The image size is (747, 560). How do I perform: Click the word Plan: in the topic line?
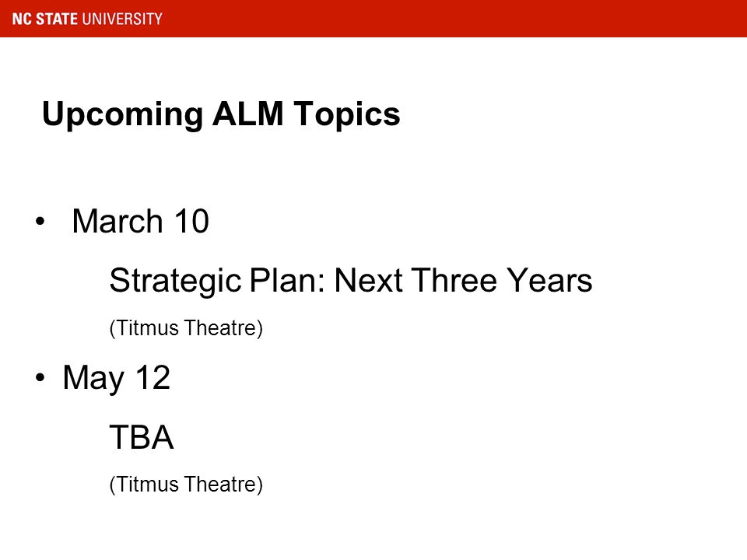click(288, 280)
